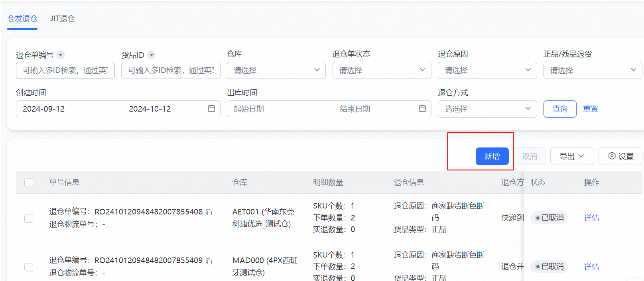Copy return order number ending 7855408
Viewport: 644px width, 281px height.
pyautogui.click(x=209, y=212)
